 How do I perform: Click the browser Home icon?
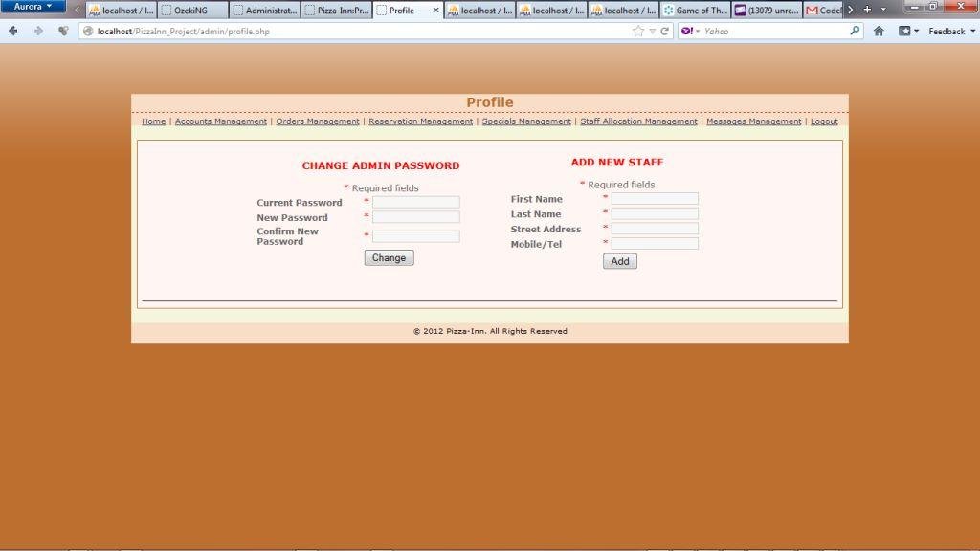(x=878, y=31)
